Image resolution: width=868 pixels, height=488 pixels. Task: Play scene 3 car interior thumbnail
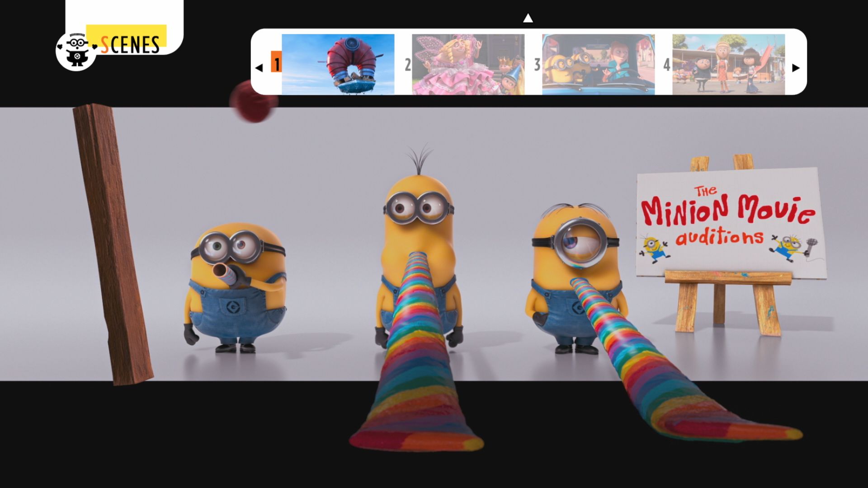599,64
